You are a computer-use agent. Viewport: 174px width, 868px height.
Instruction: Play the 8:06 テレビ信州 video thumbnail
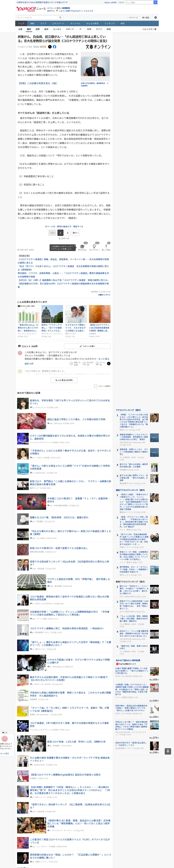pos(23,535)
